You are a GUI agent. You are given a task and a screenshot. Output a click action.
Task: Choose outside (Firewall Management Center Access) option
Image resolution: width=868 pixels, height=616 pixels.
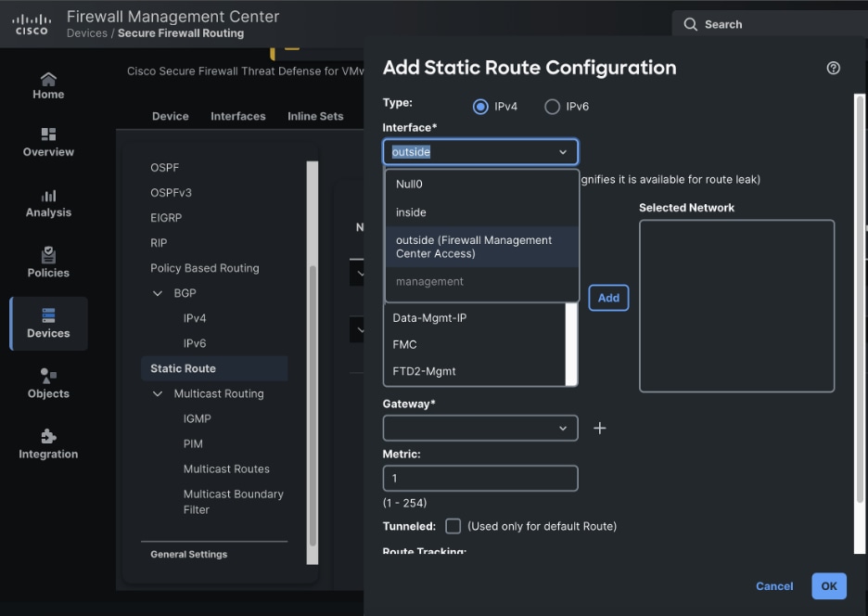[481, 247]
